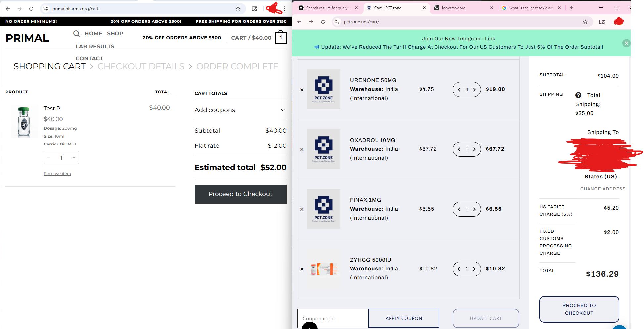The width and height of the screenshot is (644, 329).
Task: Increase Urenone 50mg quantity with right arrow
Action: coord(474,90)
